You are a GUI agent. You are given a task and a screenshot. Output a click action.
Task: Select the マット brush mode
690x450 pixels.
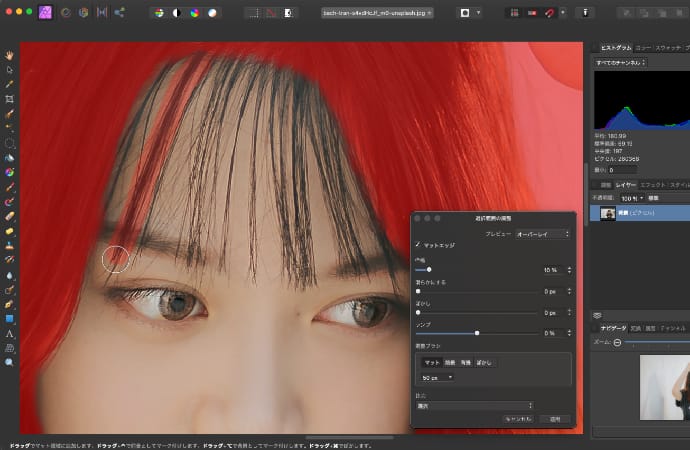[x=431, y=361]
